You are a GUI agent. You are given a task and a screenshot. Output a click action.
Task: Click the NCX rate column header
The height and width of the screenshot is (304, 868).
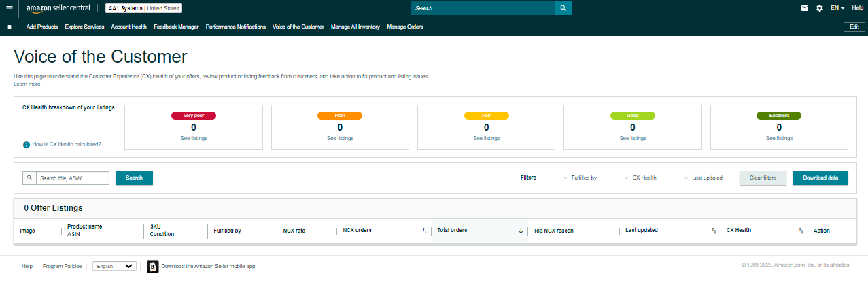coord(294,231)
